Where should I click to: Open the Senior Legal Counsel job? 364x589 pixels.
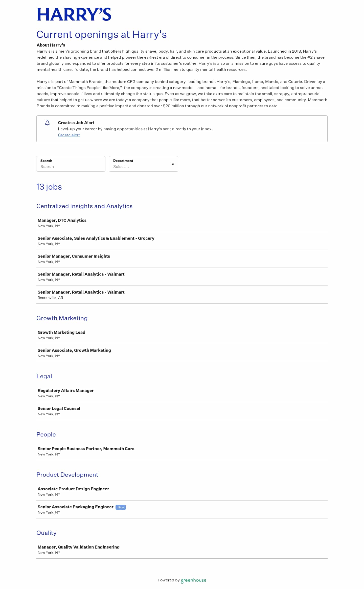pos(182,411)
